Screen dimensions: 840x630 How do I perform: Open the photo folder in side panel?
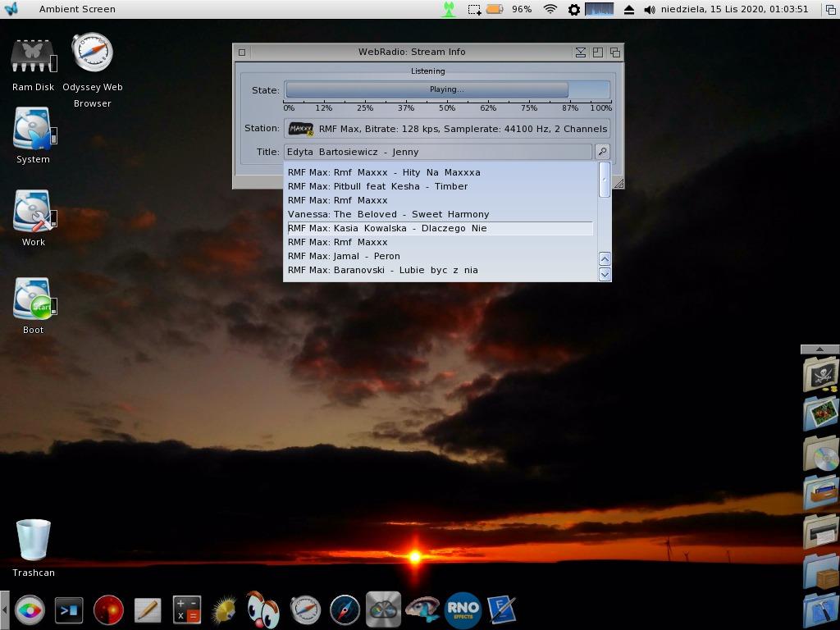tap(821, 413)
